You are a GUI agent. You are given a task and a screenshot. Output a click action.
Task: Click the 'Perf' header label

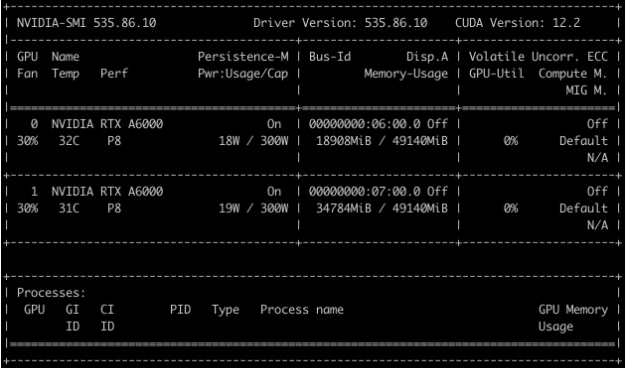click(114, 74)
